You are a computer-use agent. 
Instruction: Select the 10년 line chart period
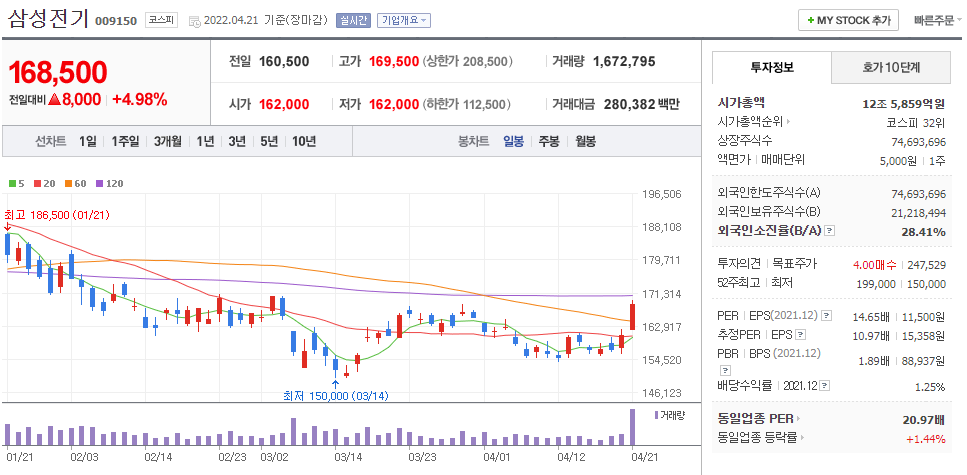[304, 141]
